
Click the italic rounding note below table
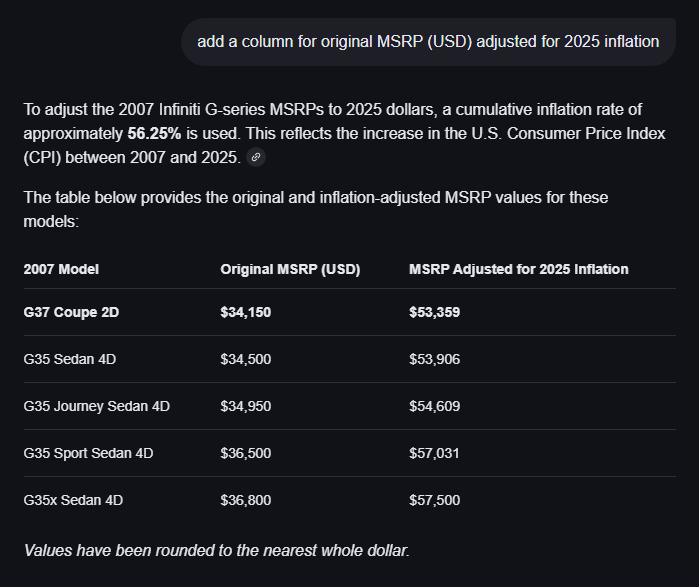pos(217,551)
